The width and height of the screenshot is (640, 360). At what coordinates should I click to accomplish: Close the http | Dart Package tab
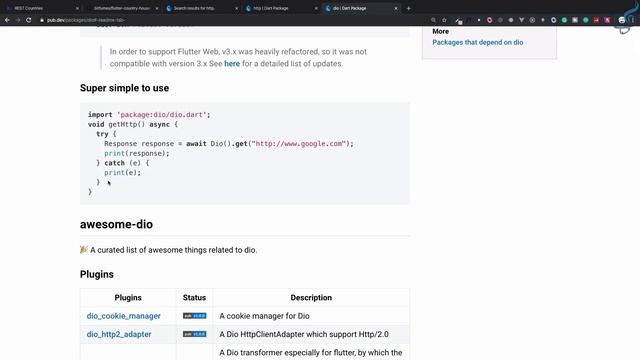pos(316,8)
